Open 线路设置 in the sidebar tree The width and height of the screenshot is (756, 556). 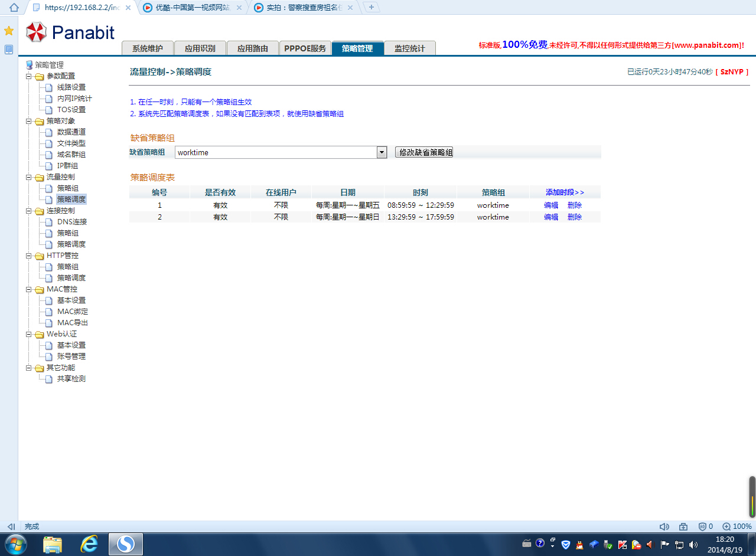pos(71,87)
